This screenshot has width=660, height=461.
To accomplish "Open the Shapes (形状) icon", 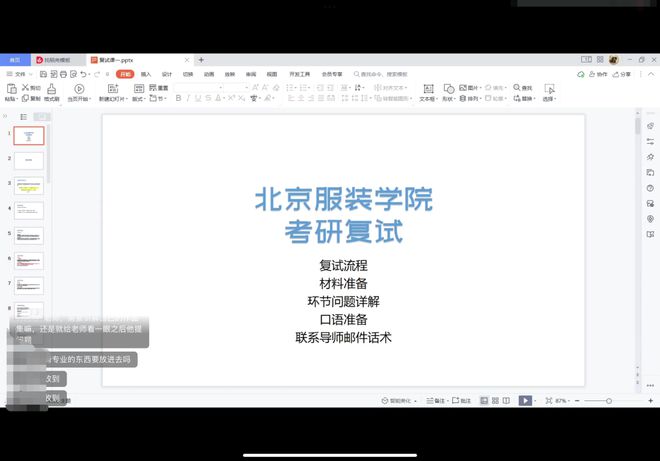I will pos(449,88).
